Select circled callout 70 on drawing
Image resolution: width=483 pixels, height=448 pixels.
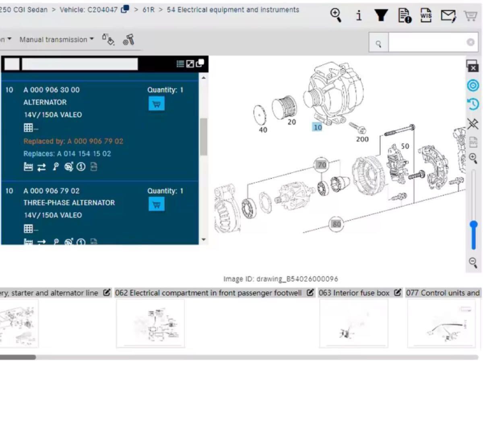point(322,165)
